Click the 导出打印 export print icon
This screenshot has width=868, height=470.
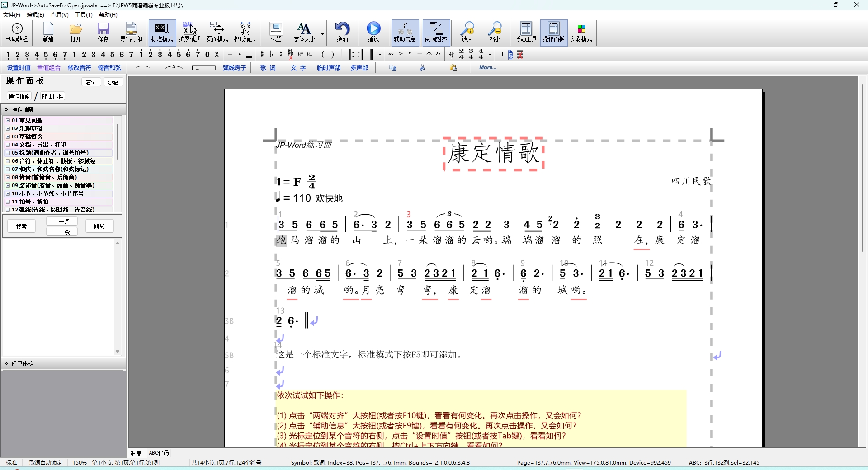(x=131, y=33)
